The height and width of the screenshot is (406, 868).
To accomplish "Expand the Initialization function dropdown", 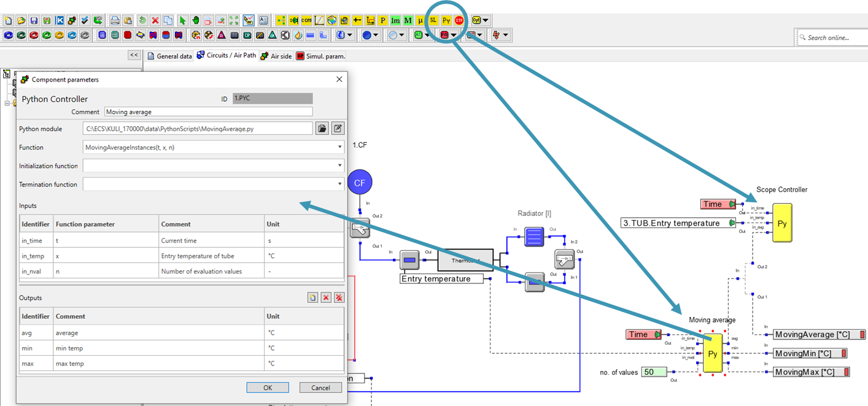I will [x=339, y=166].
